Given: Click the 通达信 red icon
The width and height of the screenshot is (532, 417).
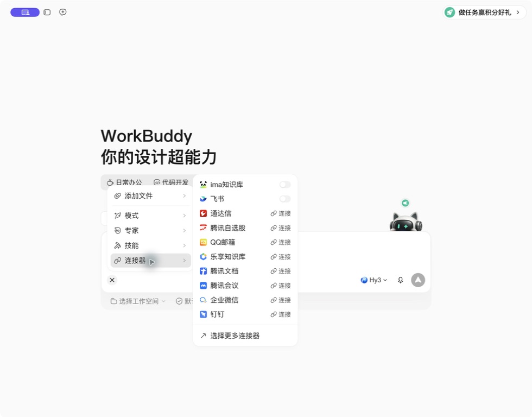Looking at the screenshot, I should click(x=203, y=213).
